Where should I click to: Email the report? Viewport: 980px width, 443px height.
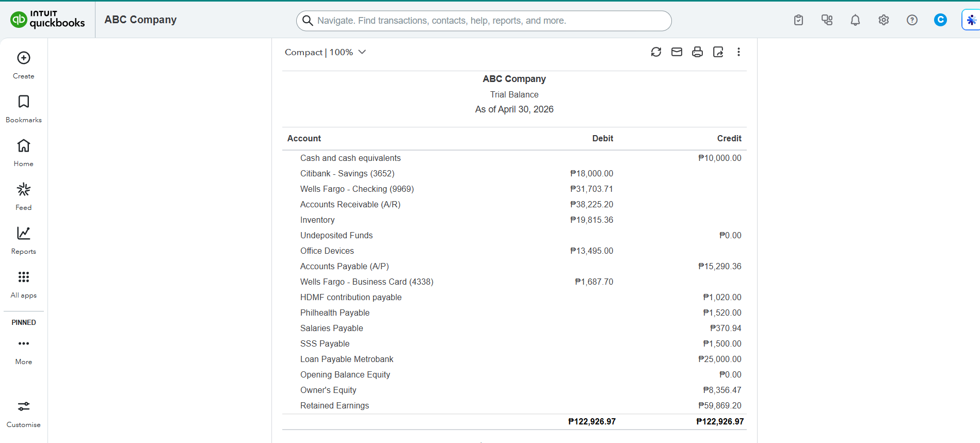(677, 52)
